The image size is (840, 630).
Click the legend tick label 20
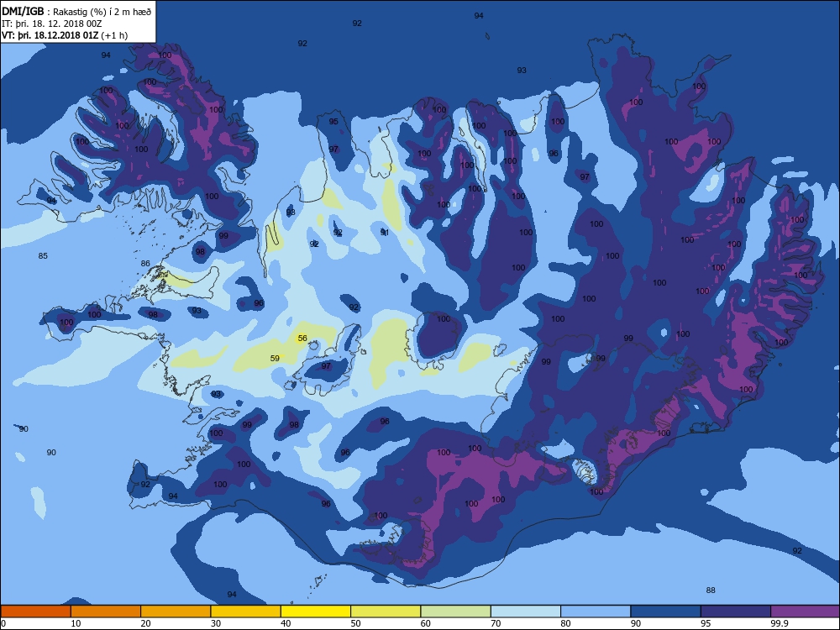145,623
